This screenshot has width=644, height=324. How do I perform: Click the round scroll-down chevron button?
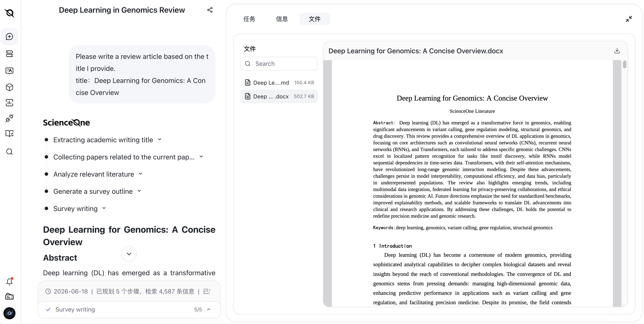click(x=129, y=254)
